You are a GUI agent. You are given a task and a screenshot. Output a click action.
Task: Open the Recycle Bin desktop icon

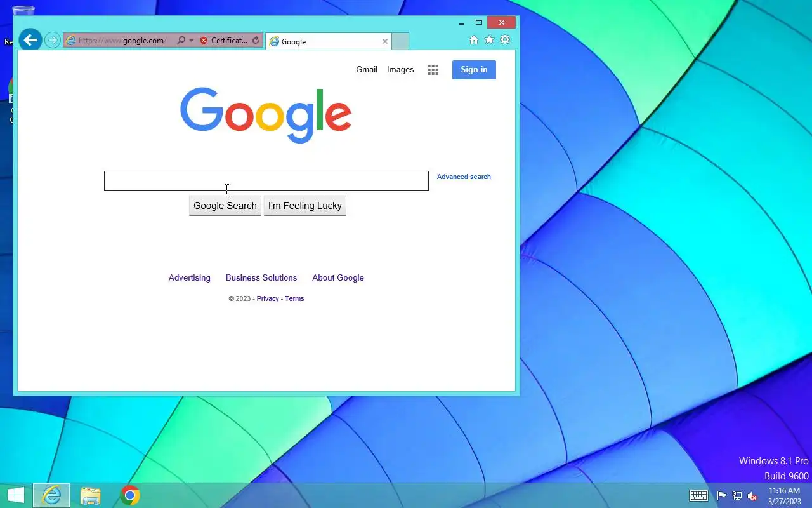pos(23,9)
